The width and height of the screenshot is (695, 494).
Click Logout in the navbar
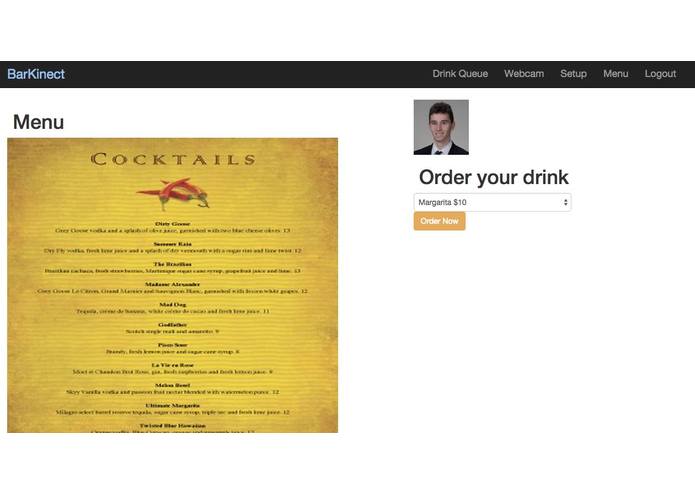pos(660,74)
